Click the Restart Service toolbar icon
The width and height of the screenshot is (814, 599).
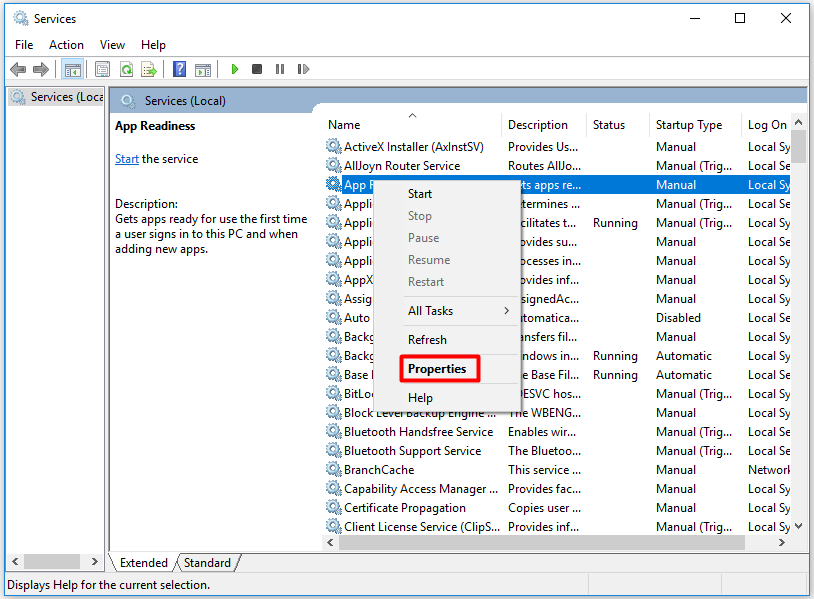tap(303, 69)
